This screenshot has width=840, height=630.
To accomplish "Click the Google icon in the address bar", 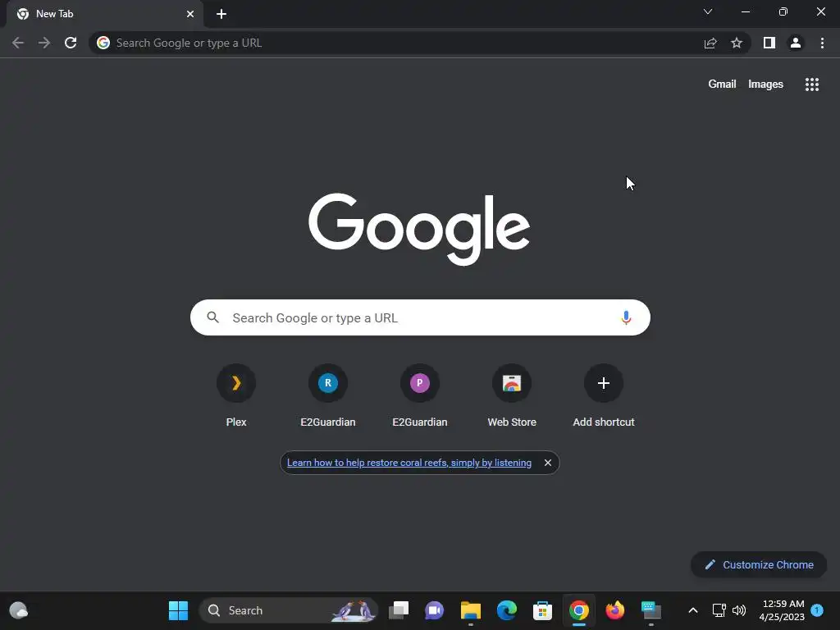I will click(x=103, y=43).
